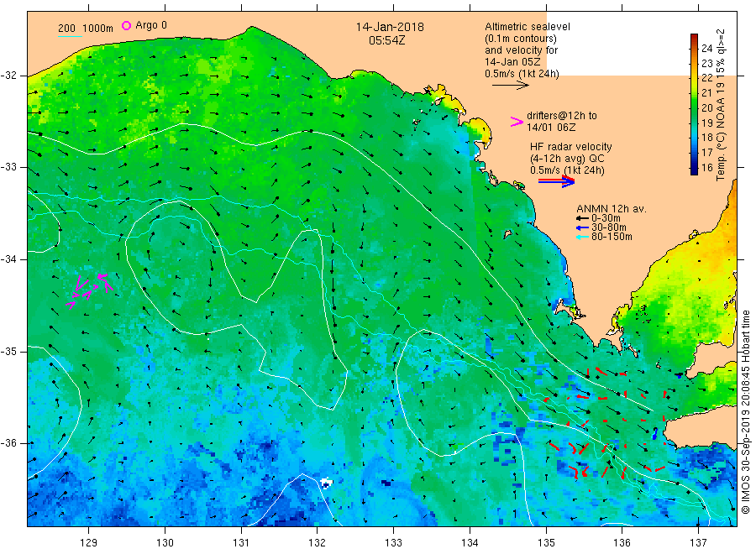Viewport: 756px width, 554px height.
Task: Click the 'Temp. (°C) NOAA 19' scale label
Action: point(721,105)
